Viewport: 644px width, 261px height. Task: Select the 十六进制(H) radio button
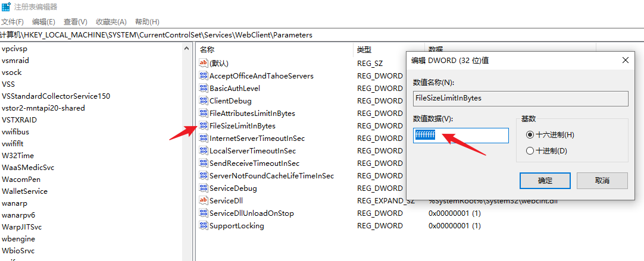click(530, 134)
